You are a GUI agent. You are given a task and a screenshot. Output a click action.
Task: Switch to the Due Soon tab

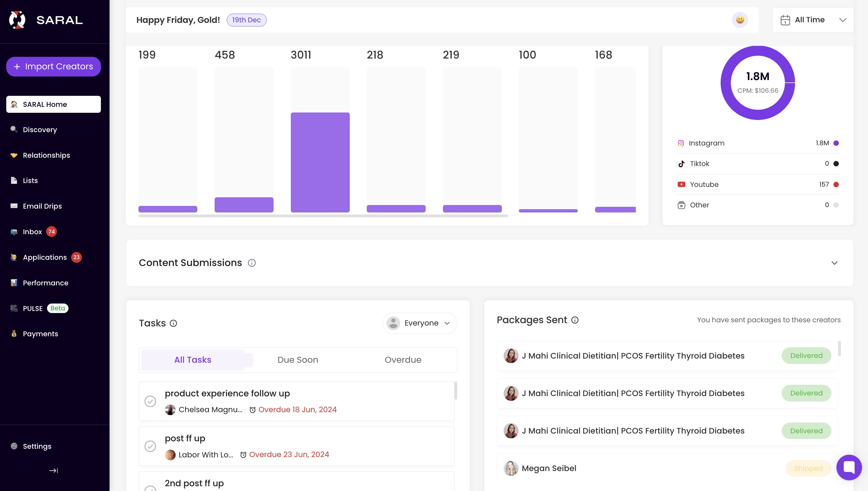(297, 359)
